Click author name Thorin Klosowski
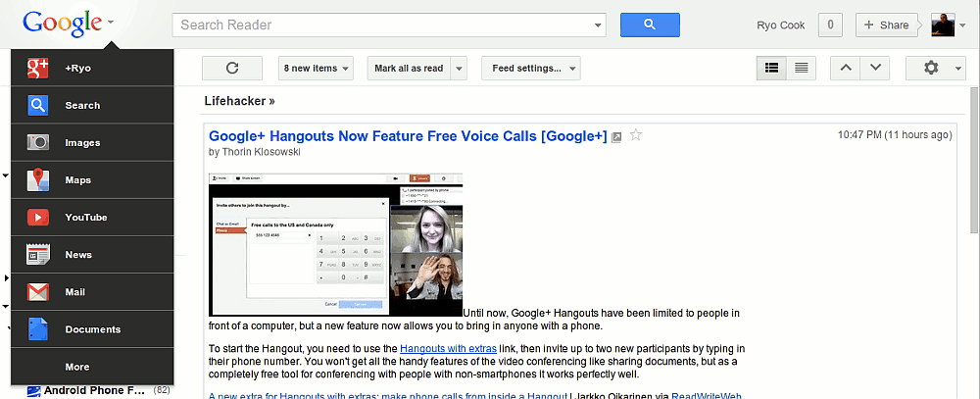 tap(262, 151)
